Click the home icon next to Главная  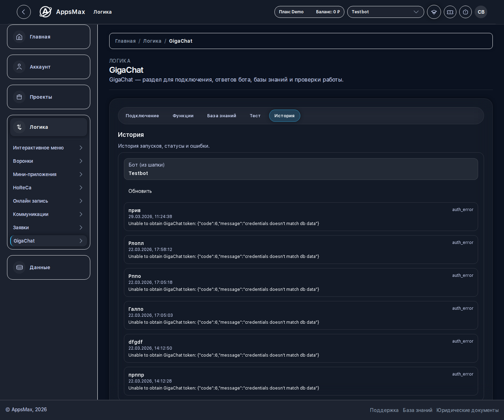tap(19, 37)
